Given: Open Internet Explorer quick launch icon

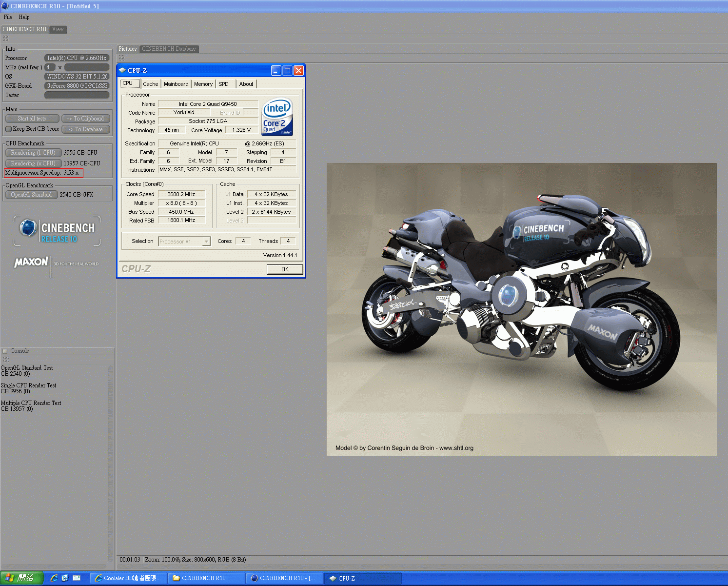Looking at the screenshot, I should (x=54, y=578).
